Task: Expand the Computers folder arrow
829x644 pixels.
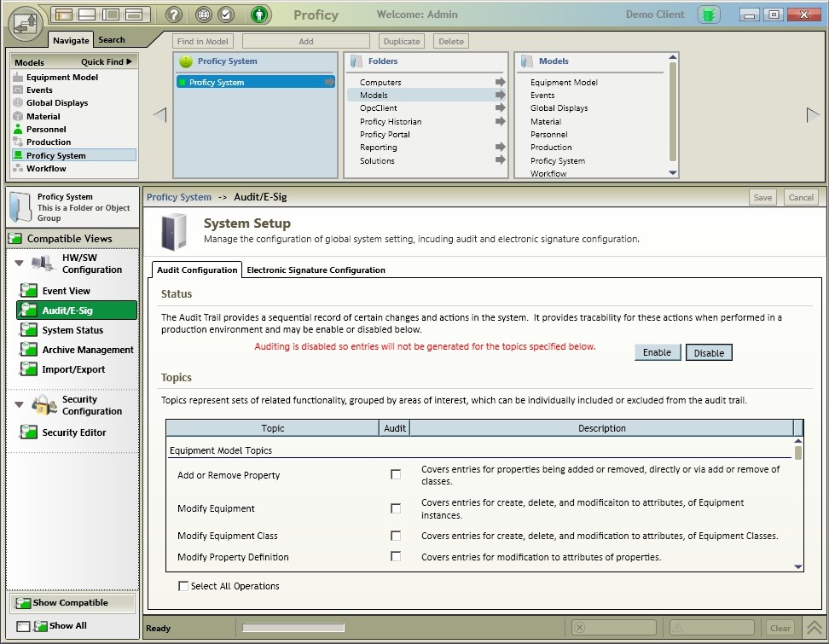Action: click(x=500, y=82)
